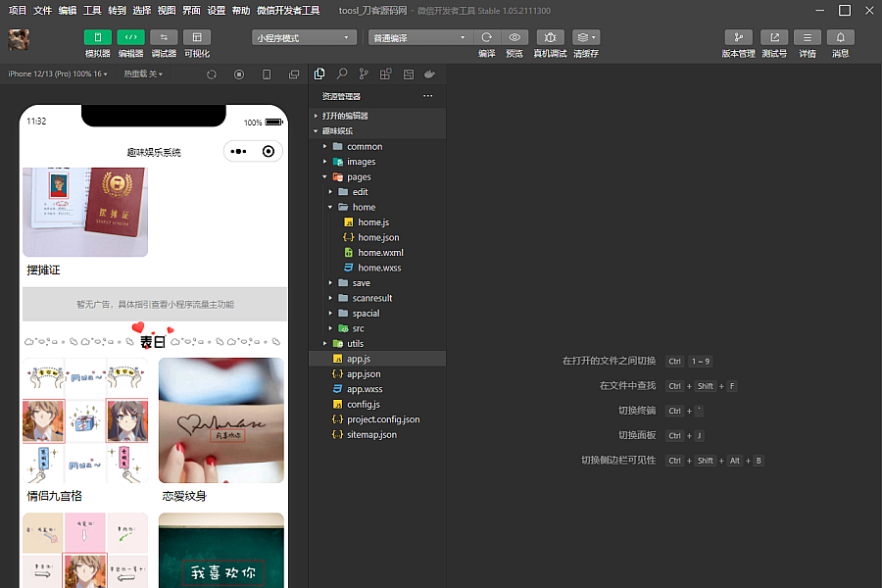Click the simulator refresh icon
The height and width of the screenshot is (588, 882).
pyautogui.click(x=212, y=74)
